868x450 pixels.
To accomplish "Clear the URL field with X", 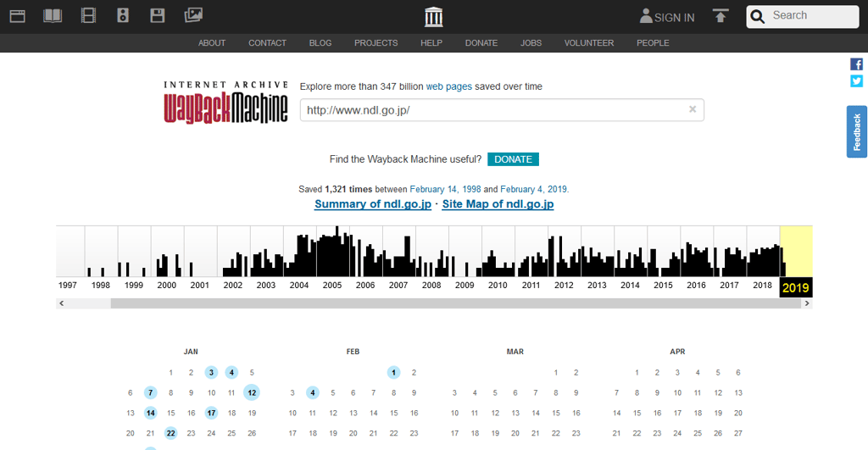I will (x=693, y=109).
